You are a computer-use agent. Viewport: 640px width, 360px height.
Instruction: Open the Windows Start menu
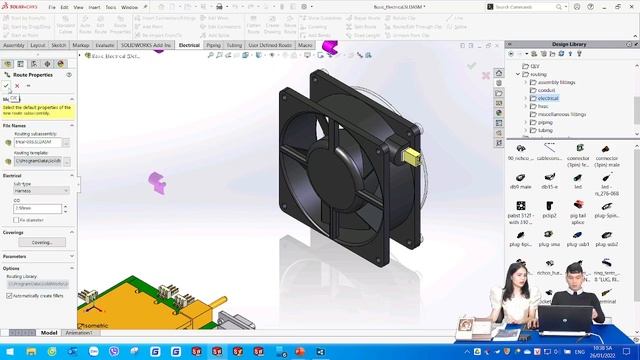pyautogui.click(x=10, y=351)
